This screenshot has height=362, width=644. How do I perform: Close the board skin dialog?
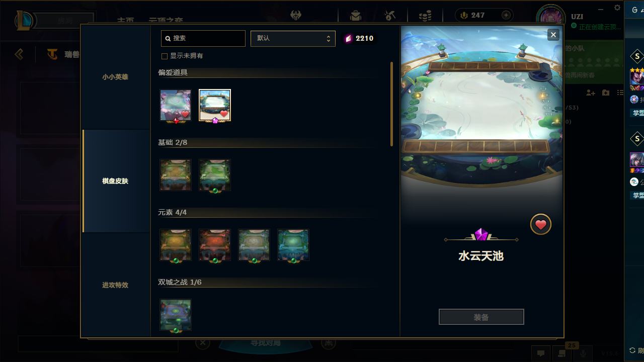click(553, 35)
